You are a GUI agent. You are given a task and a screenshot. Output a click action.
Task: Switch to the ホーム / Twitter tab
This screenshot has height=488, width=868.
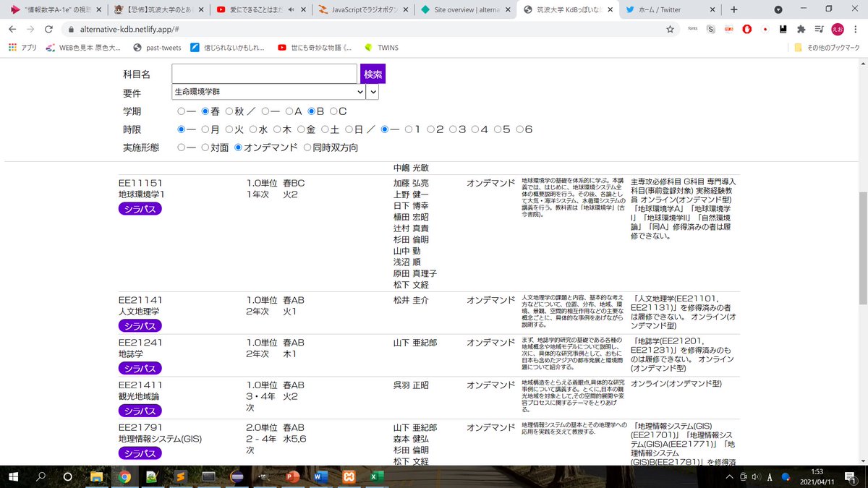(x=665, y=9)
